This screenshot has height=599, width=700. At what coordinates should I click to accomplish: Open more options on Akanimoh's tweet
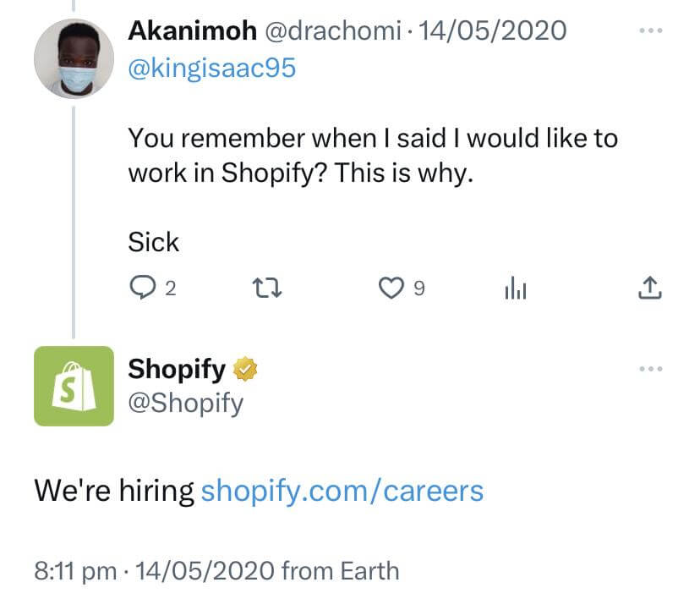click(651, 31)
